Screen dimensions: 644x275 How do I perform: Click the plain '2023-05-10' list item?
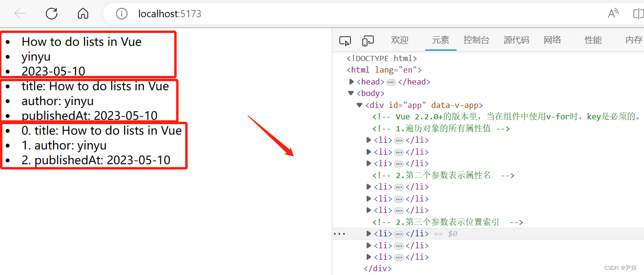tap(53, 72)
